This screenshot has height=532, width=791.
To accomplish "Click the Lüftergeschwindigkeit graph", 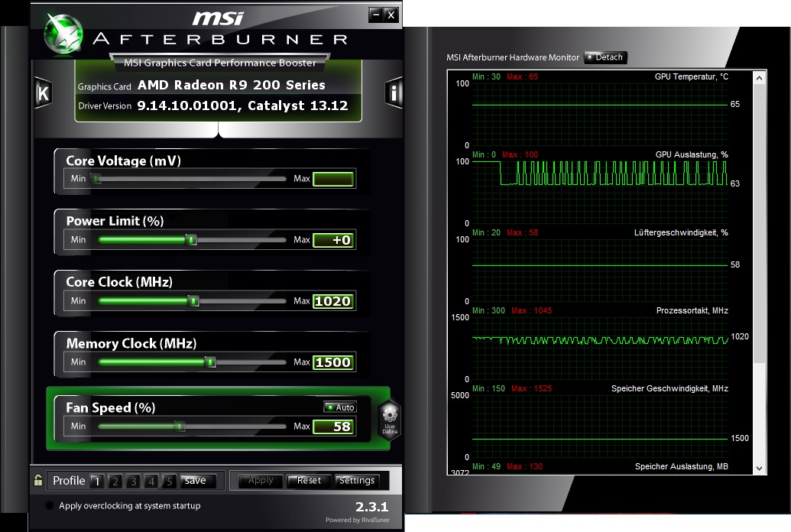I will tap(600, 270).
